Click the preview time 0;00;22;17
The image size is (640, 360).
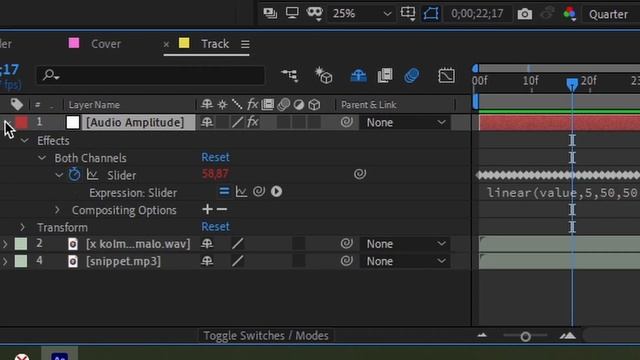pos(477,14)
